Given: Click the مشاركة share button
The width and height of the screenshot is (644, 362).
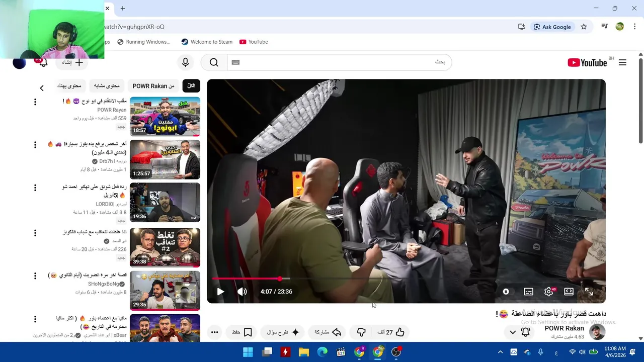Looking at the screenshot, I should click(328, 332).
